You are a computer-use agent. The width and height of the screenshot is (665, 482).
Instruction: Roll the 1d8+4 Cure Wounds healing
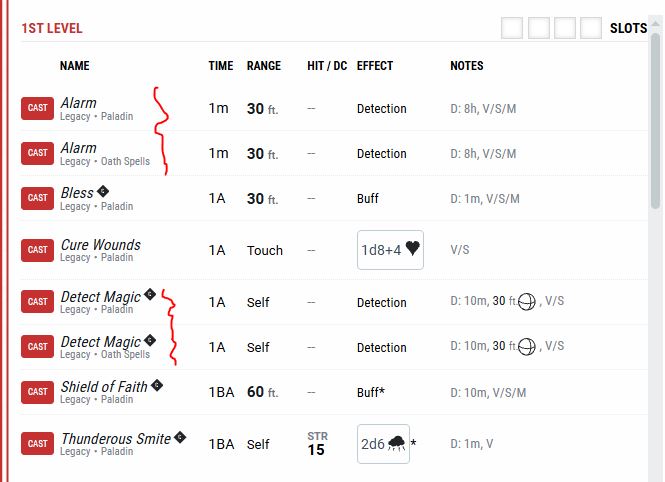[390, 250]
